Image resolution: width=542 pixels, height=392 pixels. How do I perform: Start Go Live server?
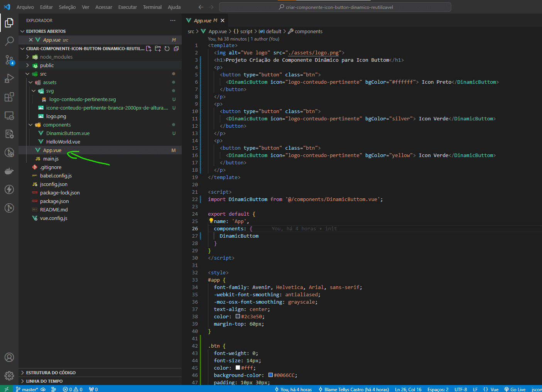515,389
